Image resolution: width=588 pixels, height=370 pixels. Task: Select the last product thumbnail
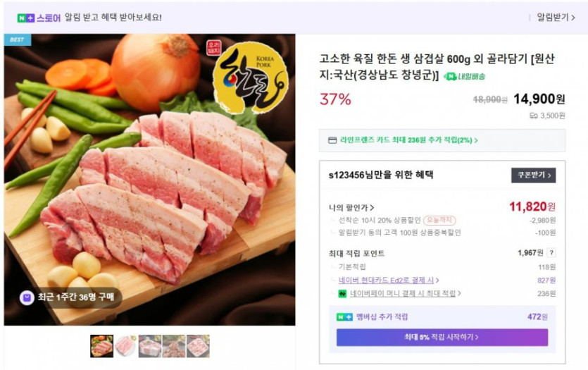pos(198,346)
